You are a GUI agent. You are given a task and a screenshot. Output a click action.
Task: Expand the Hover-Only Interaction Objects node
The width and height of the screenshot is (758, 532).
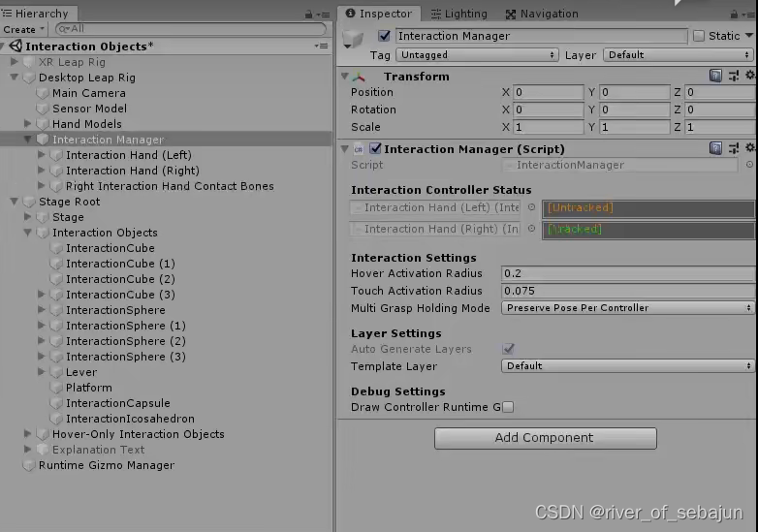tap(27, 434)
